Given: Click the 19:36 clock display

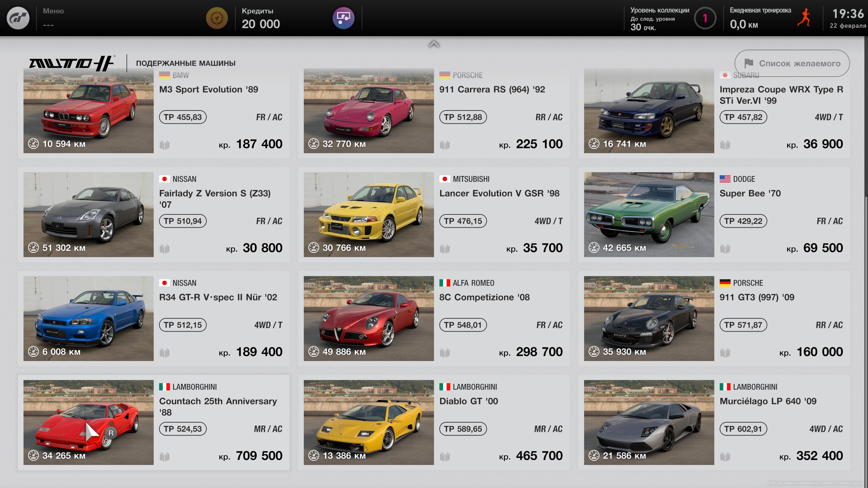Looking at the screenshot, I should coord(848,14).
